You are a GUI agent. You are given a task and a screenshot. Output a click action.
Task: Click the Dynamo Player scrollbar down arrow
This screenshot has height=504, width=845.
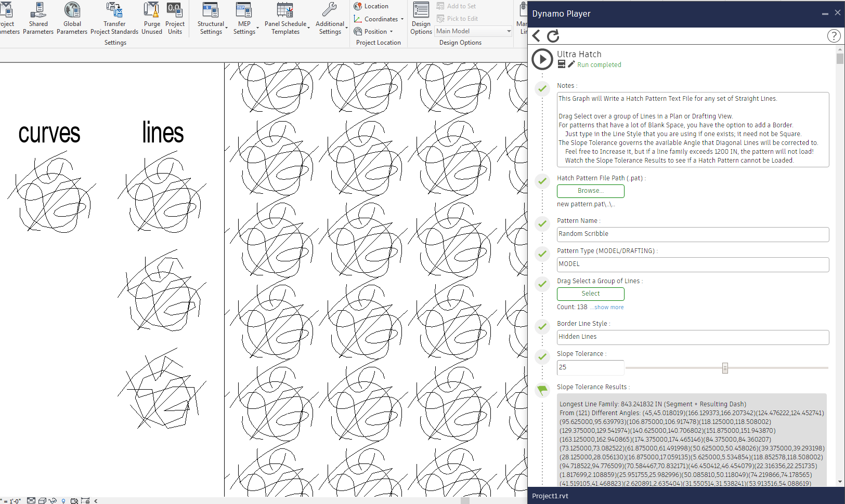pyautogui.click(x=840, y=482)
